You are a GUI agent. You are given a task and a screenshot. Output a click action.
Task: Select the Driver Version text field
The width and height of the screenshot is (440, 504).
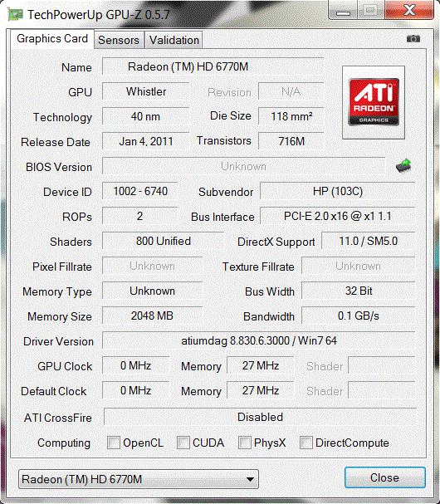point(259,340)
